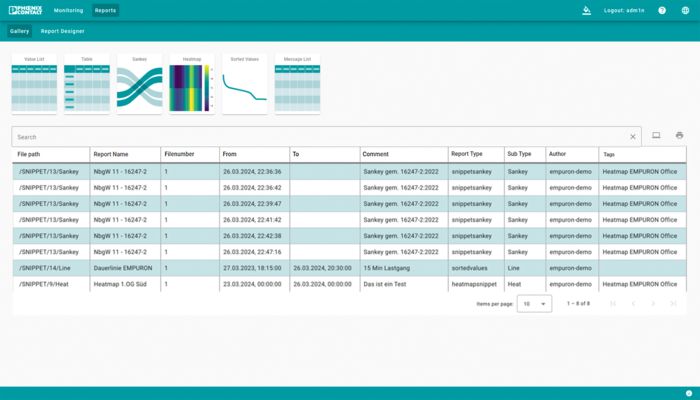
Task: Click the Das ist ein Test comment
Action: [385, 284]
